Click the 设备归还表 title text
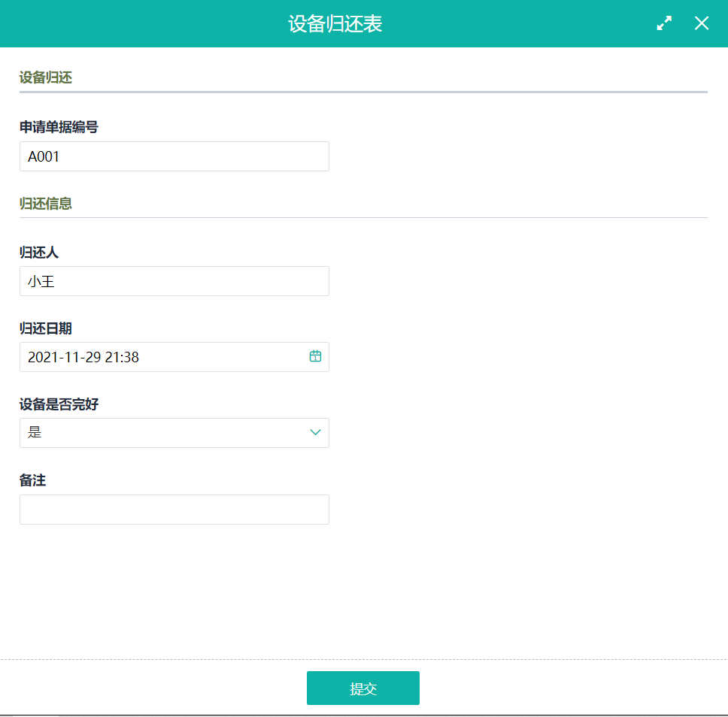This screenshot has width=728, height=717. [x=335, y=23]
